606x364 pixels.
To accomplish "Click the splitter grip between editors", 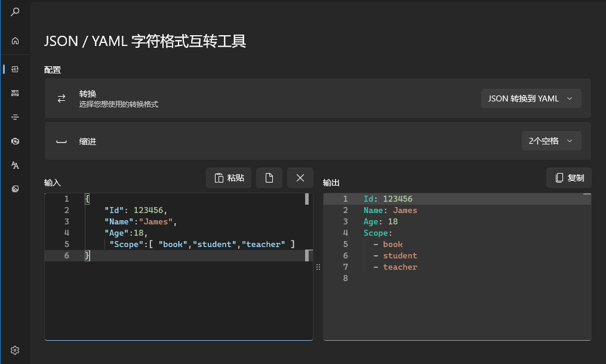I will (x=318, y=267).
